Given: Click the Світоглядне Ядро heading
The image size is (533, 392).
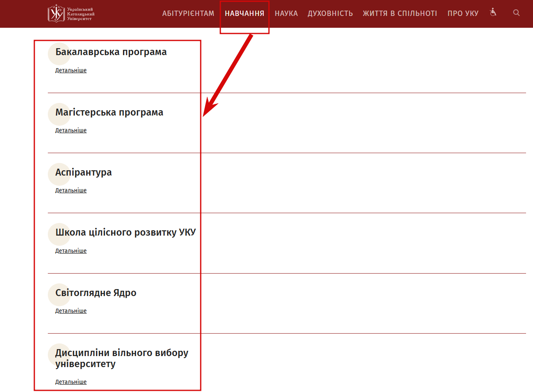Looking at the screenshot, I should 96,293.
